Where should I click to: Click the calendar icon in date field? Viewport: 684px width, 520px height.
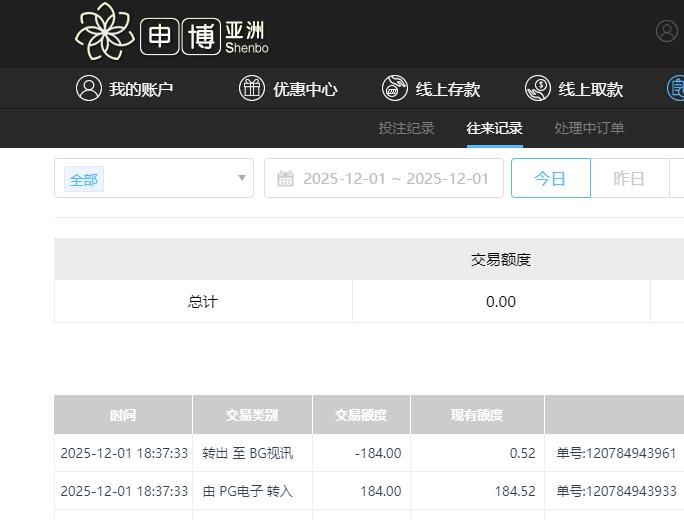286,179
